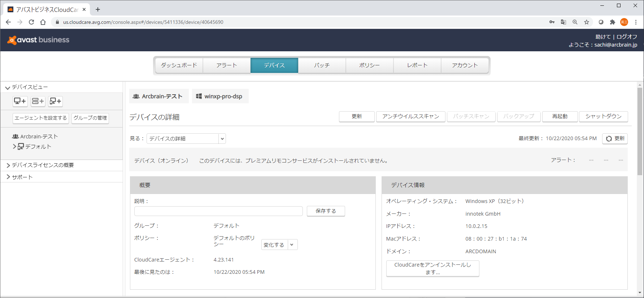Open the ダッシュボード tab

(x=179, y=65)
